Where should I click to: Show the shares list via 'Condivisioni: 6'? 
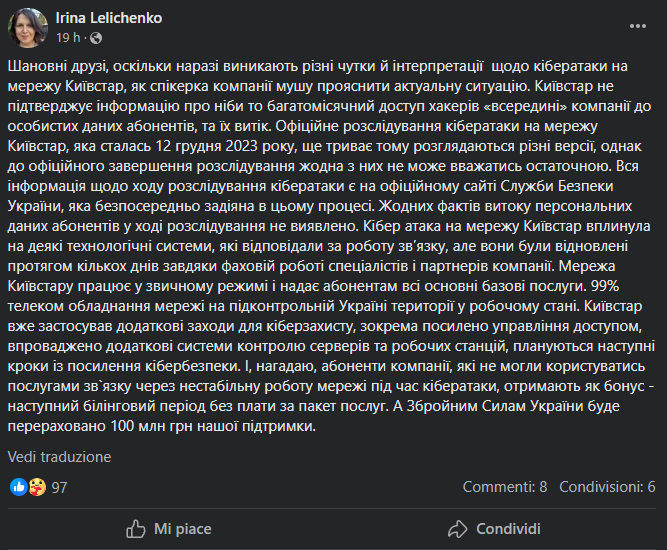(607, 487)
